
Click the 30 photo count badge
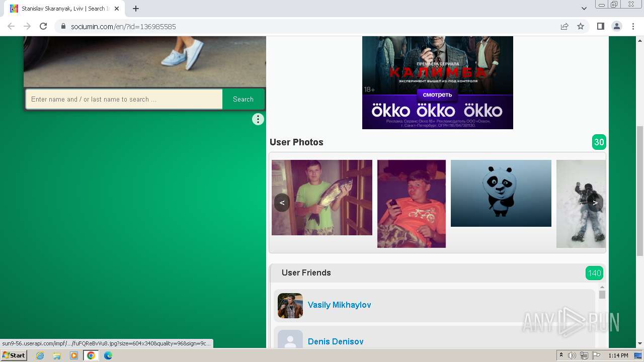tap(599, 142)
